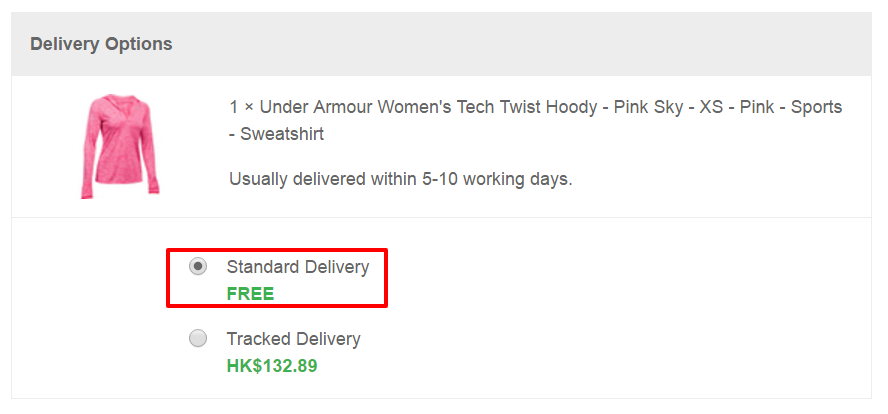Screen dimensions: 888x414
Task: Click the Usually delivered within text
Action: [x=323, y=180]
